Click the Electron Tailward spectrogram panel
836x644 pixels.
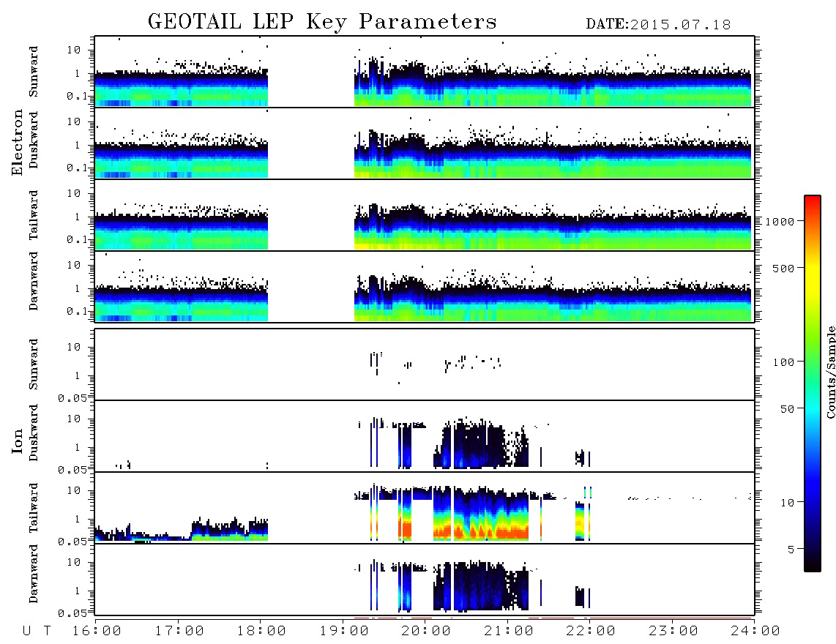click(425, 215)
